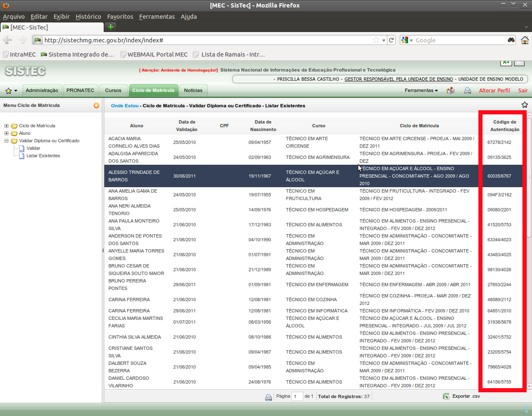The height and width of the screenshot is (416, 532).
Task: Switch to Administração tab
Action: tap(42, 90)
